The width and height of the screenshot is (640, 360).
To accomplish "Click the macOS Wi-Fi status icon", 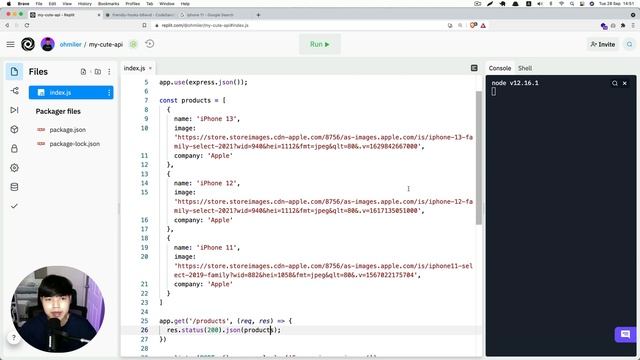I will pyautogui.click(x=561, y=4).
